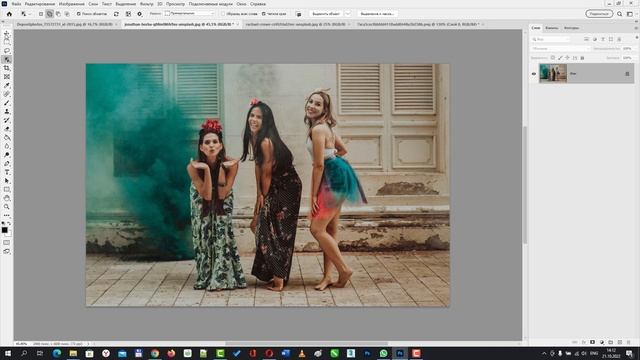640x360 pixels.
Task: Click the Фон layer thumbnail
Action: pyautogui.click(x=553, y=74)
